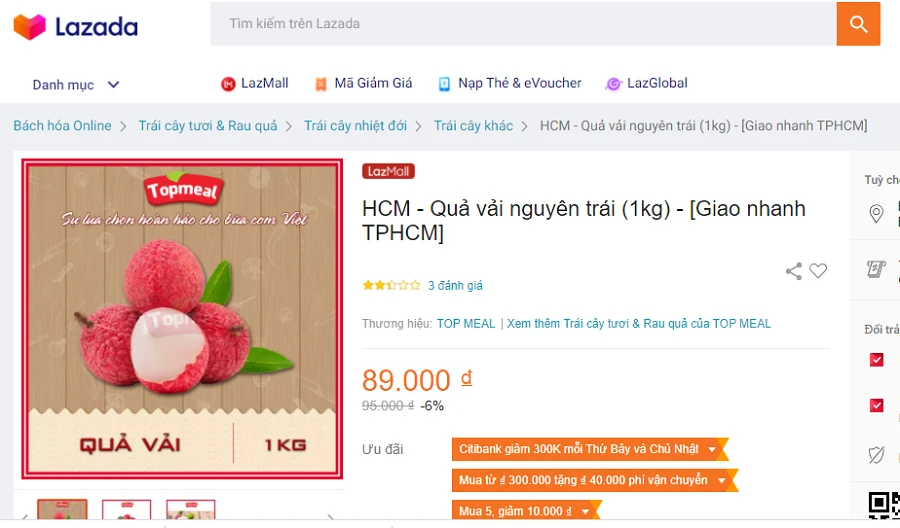Click the QR code icon
The height and width of the screenshot is (528, 900).
point(884,504)
